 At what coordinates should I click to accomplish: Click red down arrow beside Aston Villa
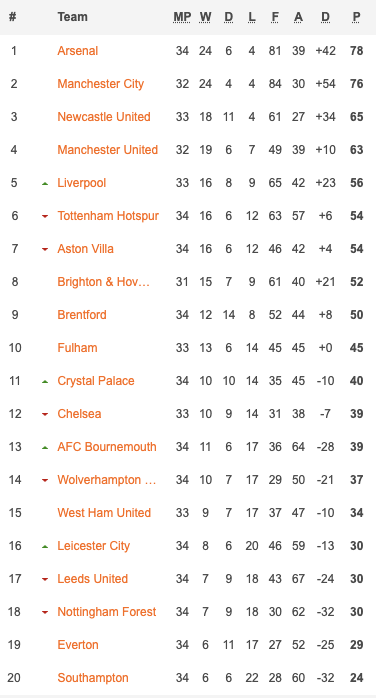[x=44, y=249]
